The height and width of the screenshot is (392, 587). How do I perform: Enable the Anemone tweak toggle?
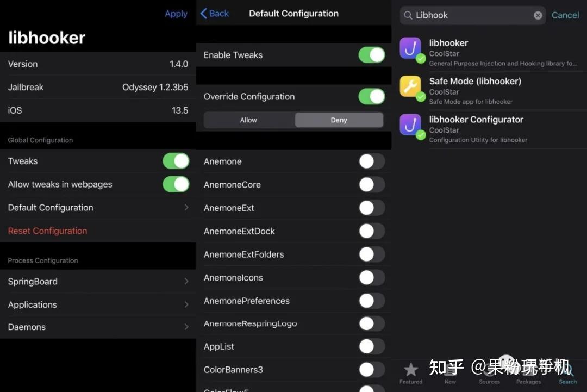tap(372, 161)
